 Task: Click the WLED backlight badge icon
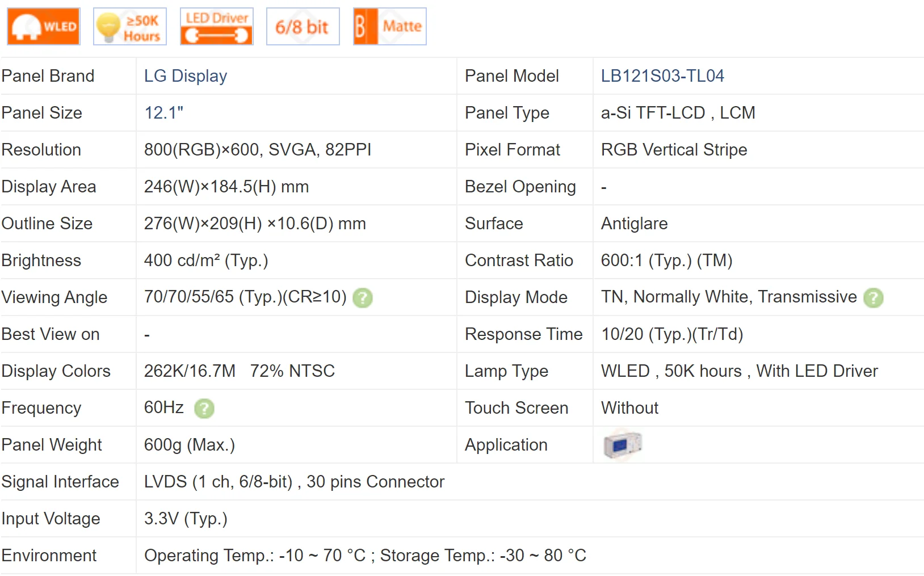(x=44, y=27)
